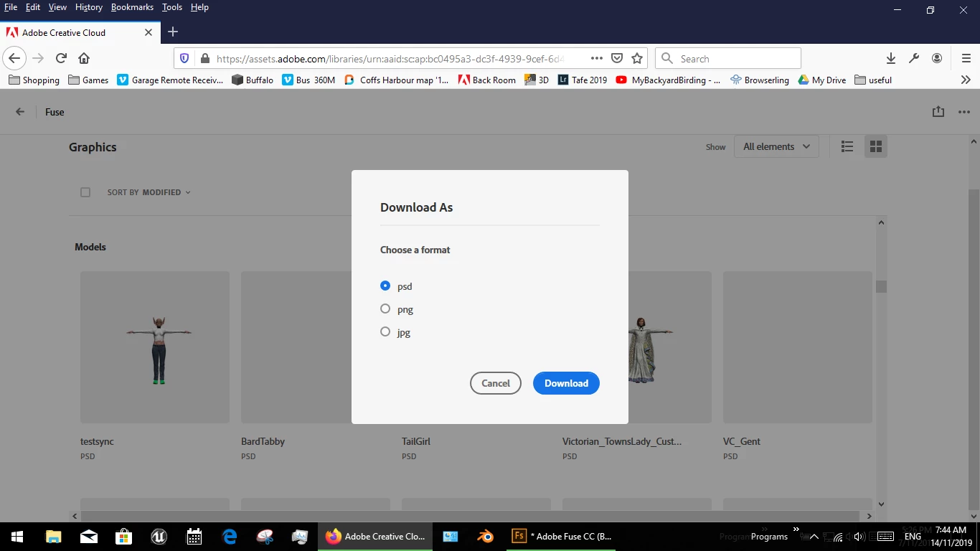Bookmark this page with the star

637,58
